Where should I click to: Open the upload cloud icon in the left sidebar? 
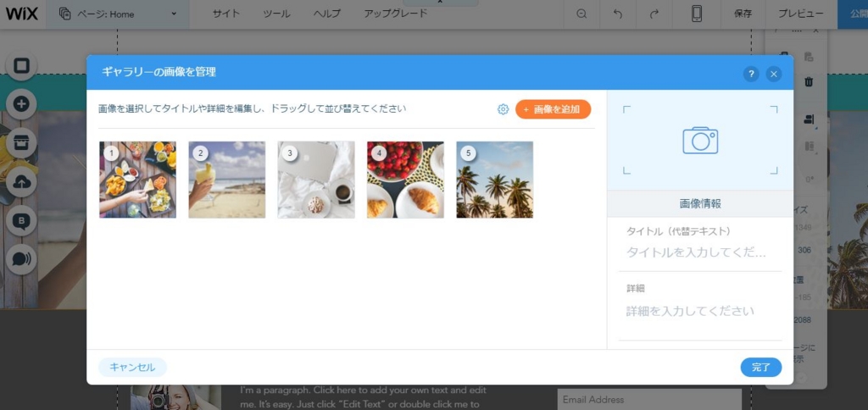(21, 183)
